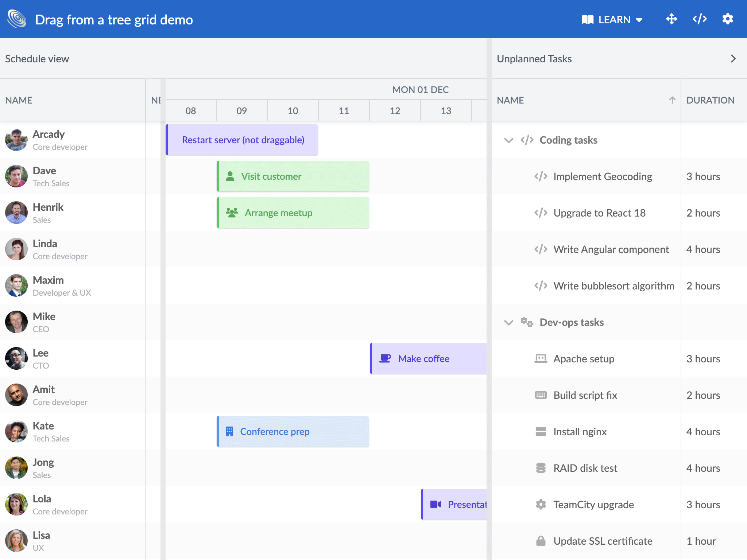
Task: Click the Bryntum spiral logo icon
Action: tap(16, 19)
